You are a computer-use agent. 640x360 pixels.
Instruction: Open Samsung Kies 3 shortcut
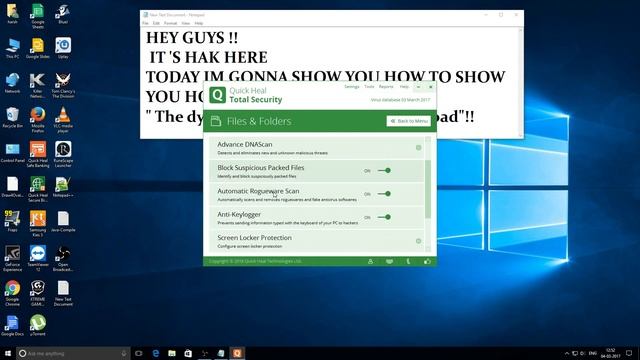tap(38, 224)
